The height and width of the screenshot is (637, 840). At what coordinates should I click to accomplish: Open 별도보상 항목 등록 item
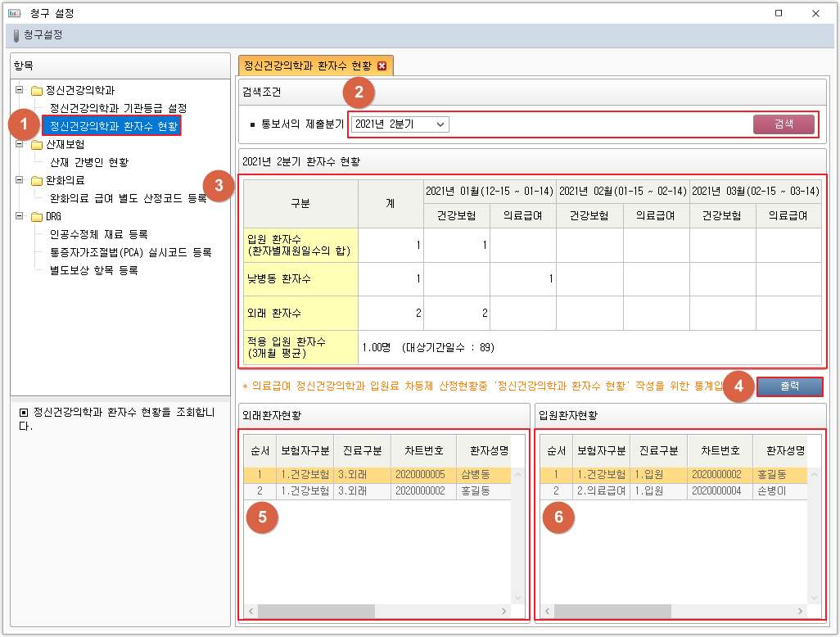click(x=93, y=270)
